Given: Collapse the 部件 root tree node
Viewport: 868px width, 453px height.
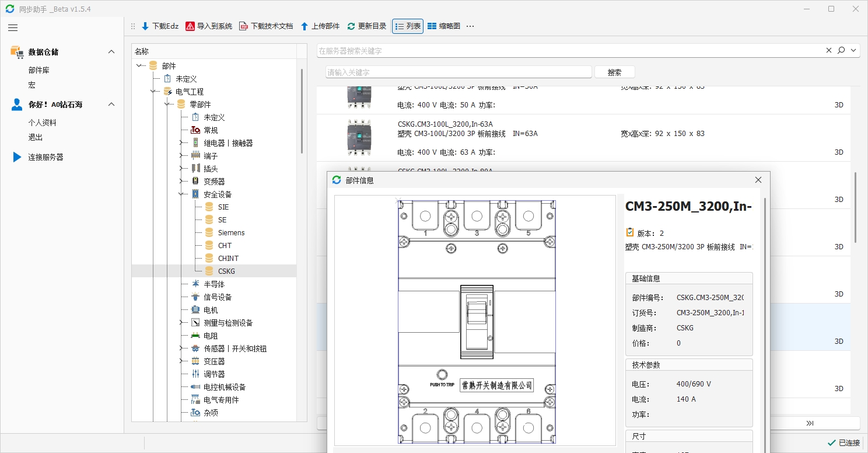Looking at the screenshot, I should 139,66.
